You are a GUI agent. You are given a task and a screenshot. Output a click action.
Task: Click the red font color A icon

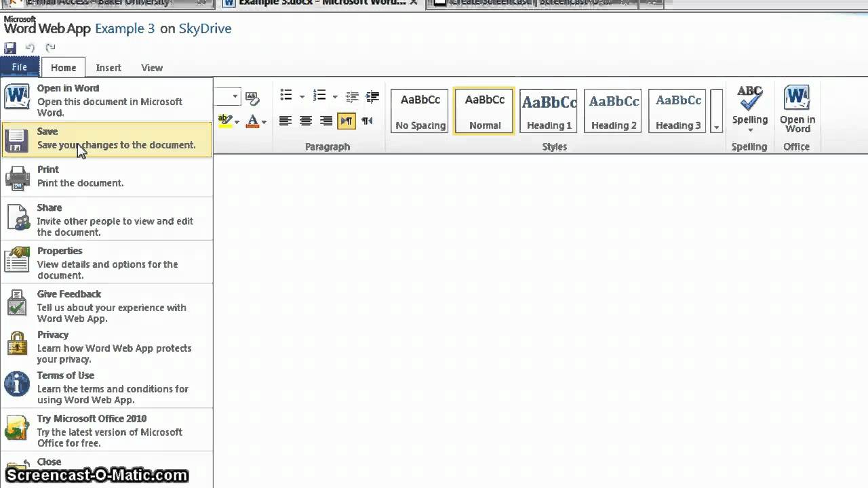[x=253, y=121]
